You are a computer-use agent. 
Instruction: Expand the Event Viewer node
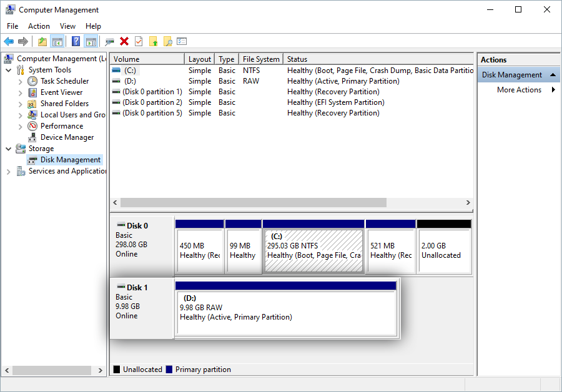pyautogui.click(x=21, y=93)
